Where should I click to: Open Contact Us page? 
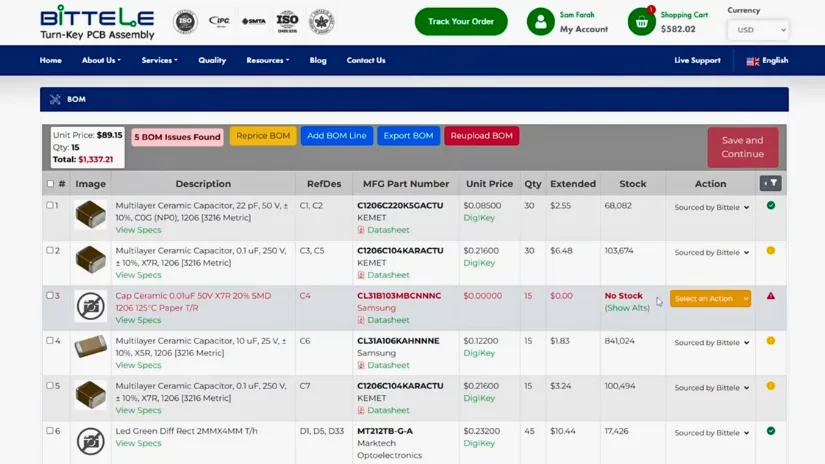tap(366, 60)
